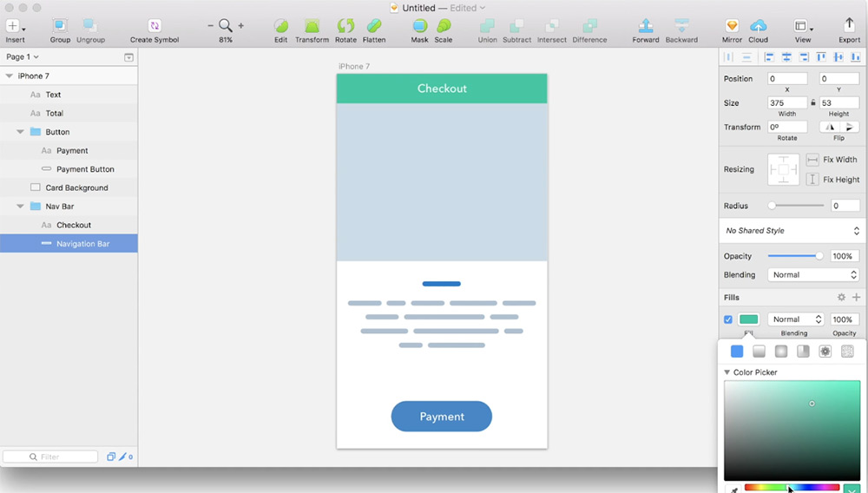This screenshot has height=493, width=868.
Task: Click the Flatten tool icon
Action: coord(374,26)
